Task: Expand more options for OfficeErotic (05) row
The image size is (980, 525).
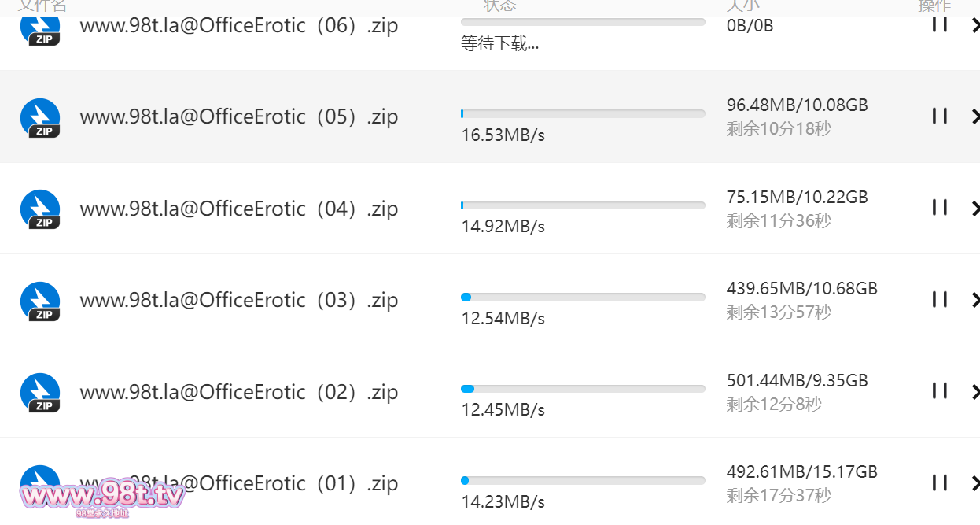Action: [x=975, y=116]
